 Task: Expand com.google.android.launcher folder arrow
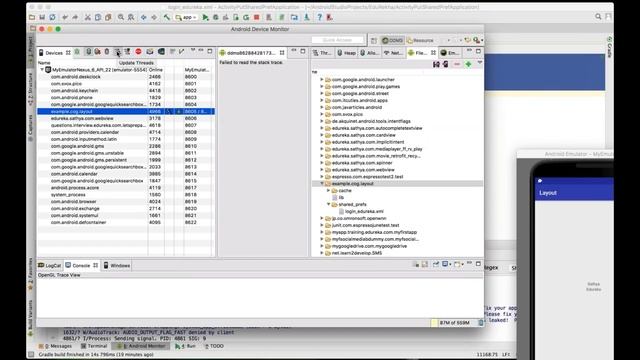click(322, 80)
